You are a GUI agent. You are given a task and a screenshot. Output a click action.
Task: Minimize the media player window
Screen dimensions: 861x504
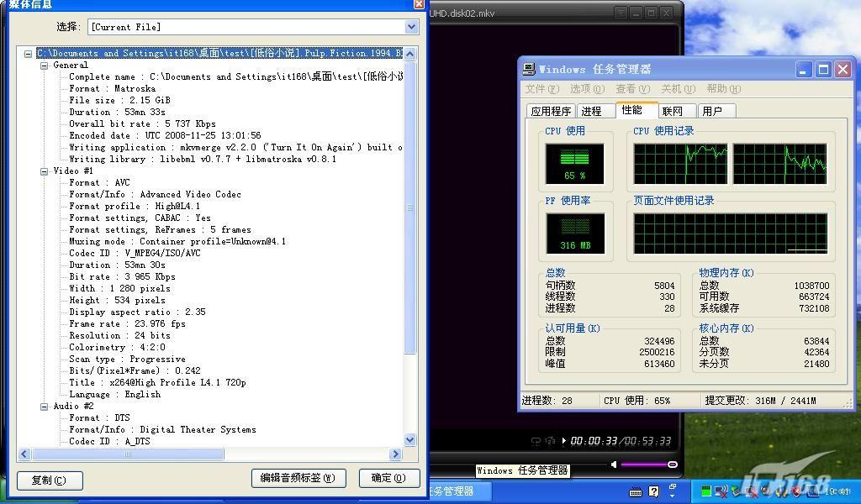pyautogui.click(x=637, y=13)
